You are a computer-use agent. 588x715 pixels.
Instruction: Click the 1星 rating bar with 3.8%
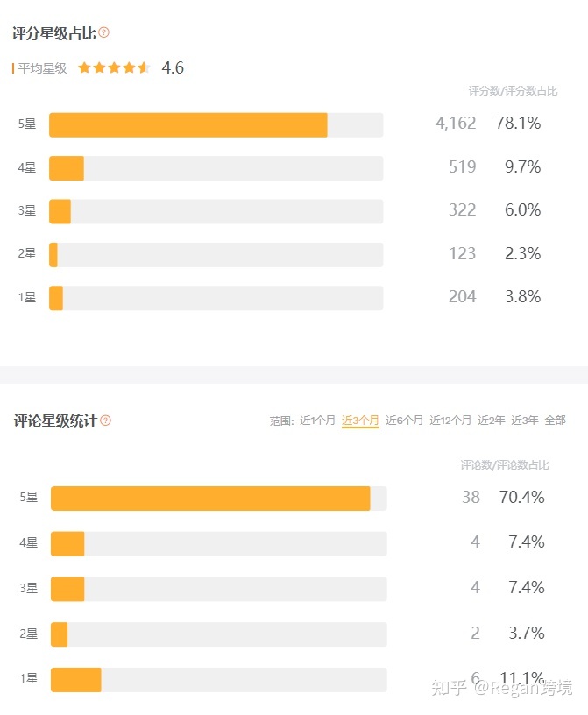coord(216,298)
